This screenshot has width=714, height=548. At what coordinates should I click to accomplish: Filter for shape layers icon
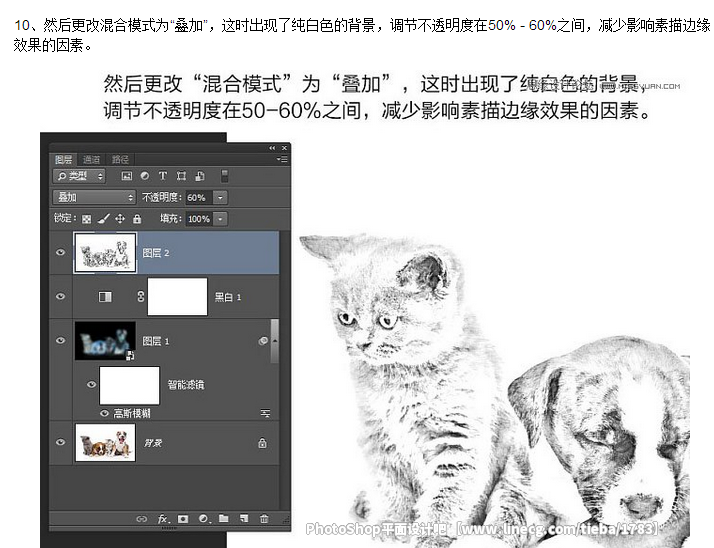181,176
